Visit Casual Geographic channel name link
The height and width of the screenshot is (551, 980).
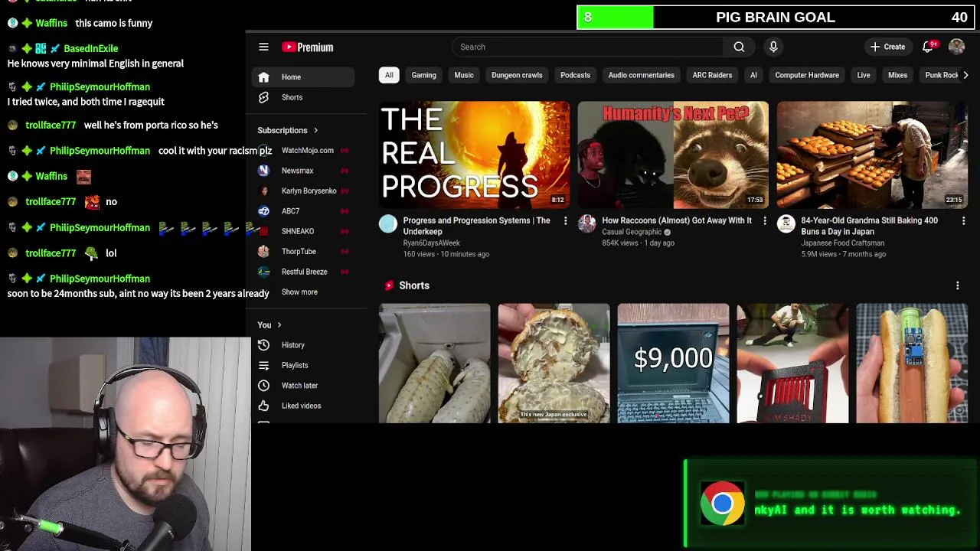point(632,232)
